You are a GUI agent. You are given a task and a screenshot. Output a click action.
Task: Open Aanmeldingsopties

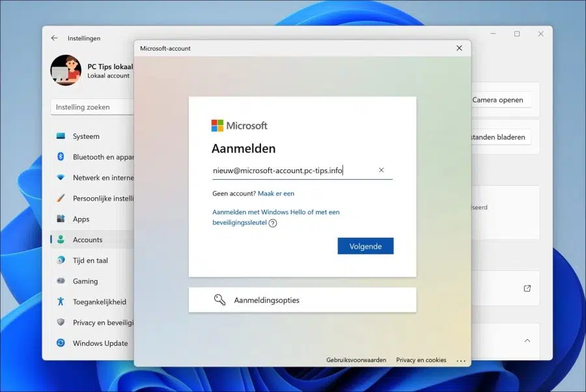coord(302,300)
